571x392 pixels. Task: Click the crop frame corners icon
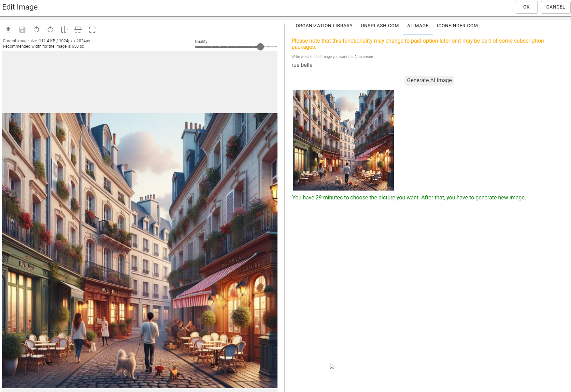coord(92,30)
